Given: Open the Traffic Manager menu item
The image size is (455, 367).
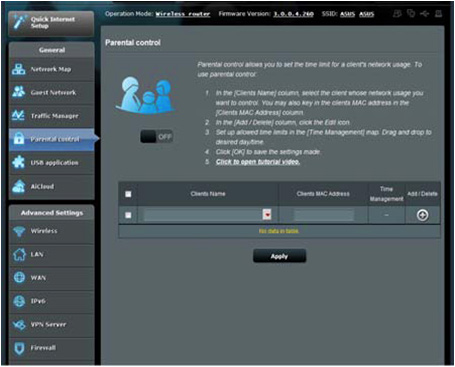Looking at the screenshot, I should pos(51,116).
